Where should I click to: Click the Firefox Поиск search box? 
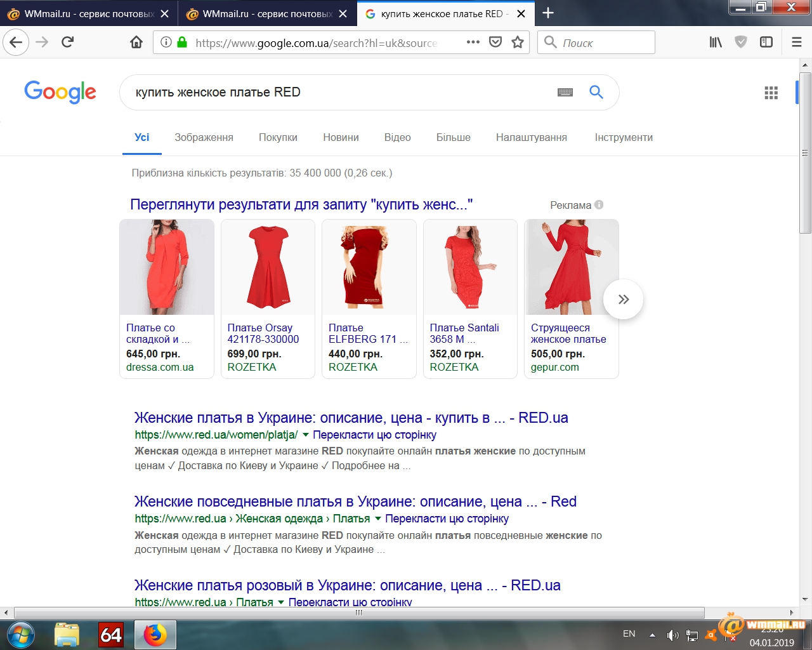click(596, 43)
